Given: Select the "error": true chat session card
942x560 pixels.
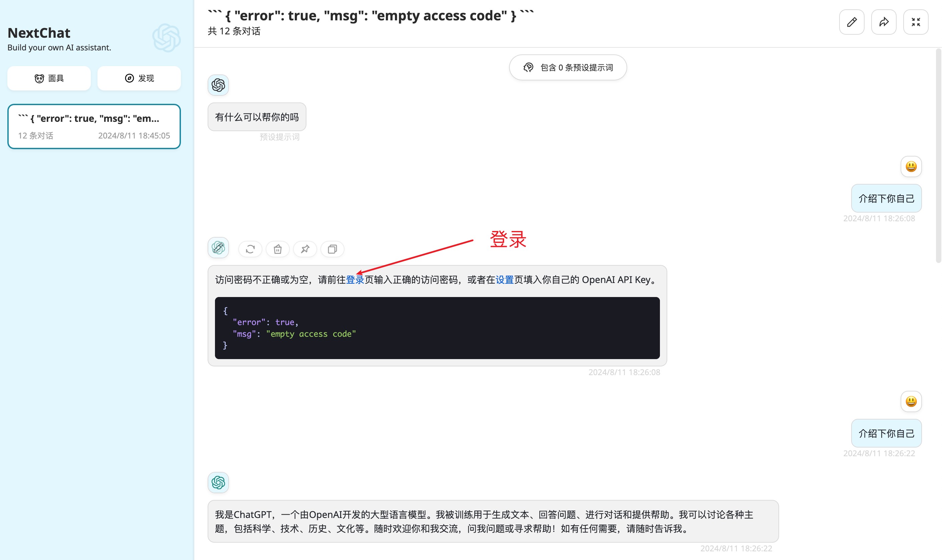Looking at the screenshot, I should pos(94,126).
